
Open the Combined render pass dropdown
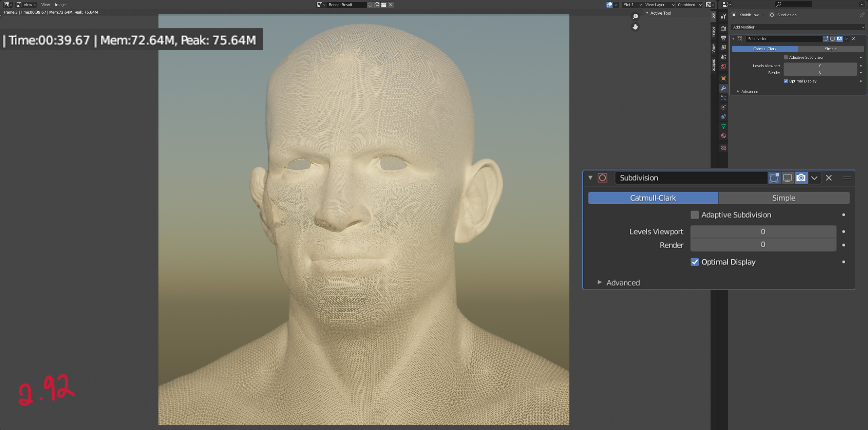[x=689, y=5]
